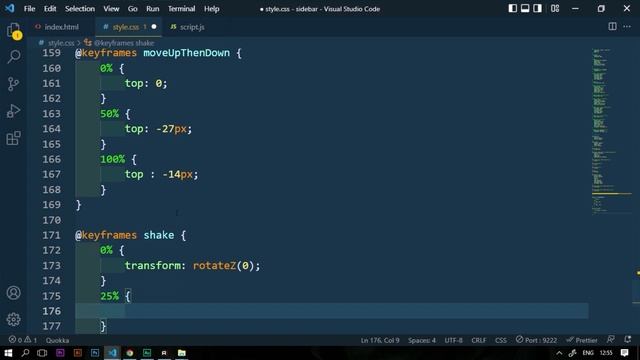The width and height of the screenshot is (640, 360).
Task: Open the notifications bell in status bar
Action: point(628,340)
